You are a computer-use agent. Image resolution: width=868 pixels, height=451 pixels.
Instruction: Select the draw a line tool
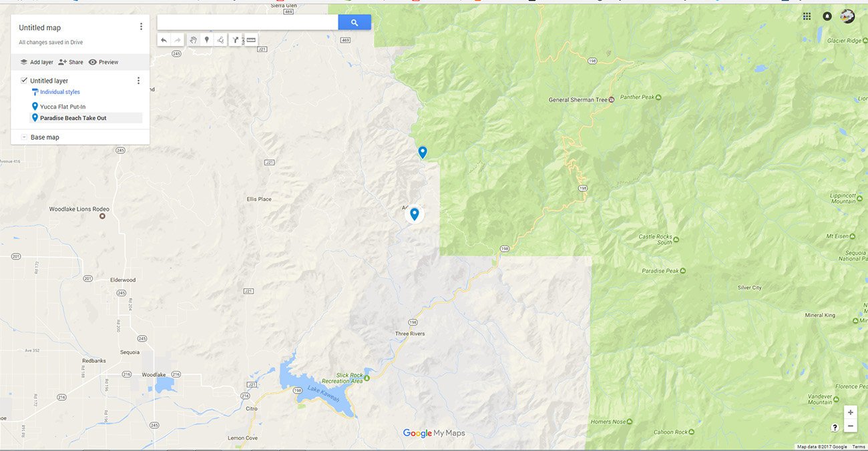pyautogui.click(x=220, y=40)
